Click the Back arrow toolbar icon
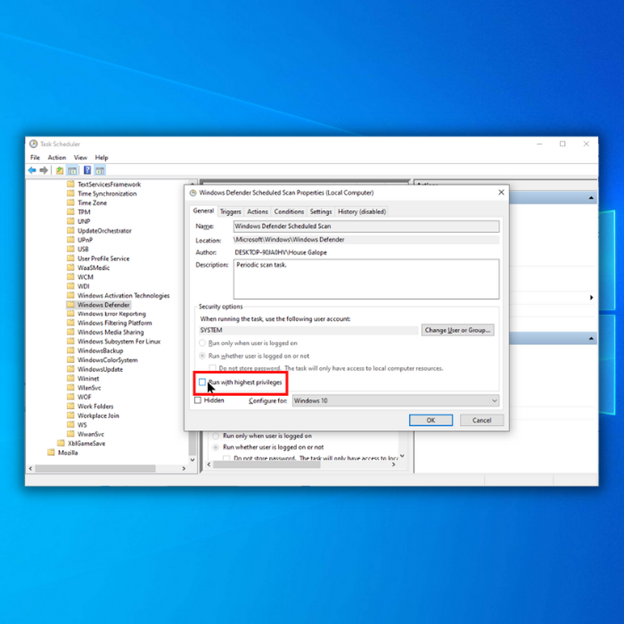 (x=32, y=170)
